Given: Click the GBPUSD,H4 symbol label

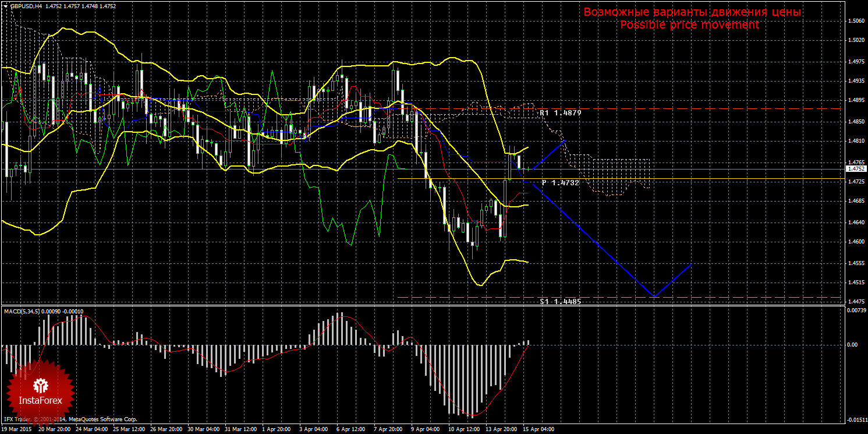Looking at the screenshot, I should click(x=26, y=6).
